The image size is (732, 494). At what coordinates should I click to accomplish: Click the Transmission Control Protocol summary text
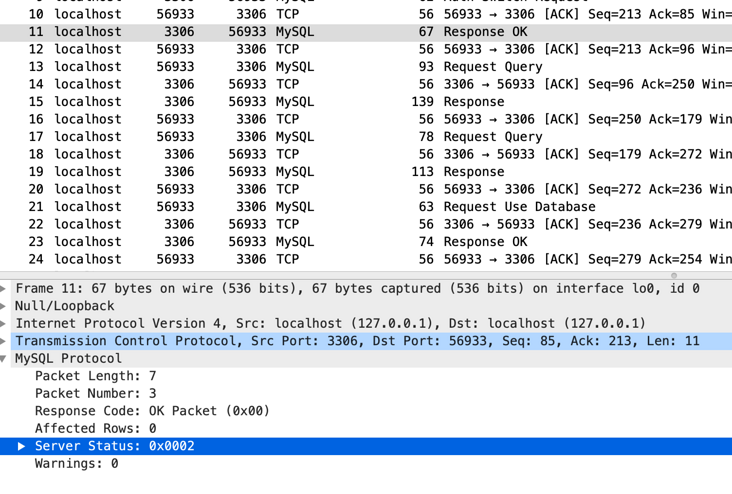click(x=358, y=341)
